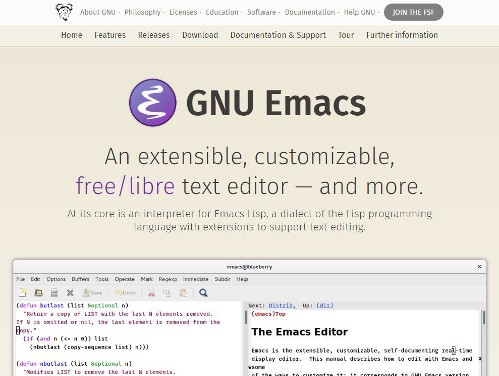Image resolution: width=499 pixels, height=376 pixels.
Task: Go to the Home nav item
Action: 72,35
